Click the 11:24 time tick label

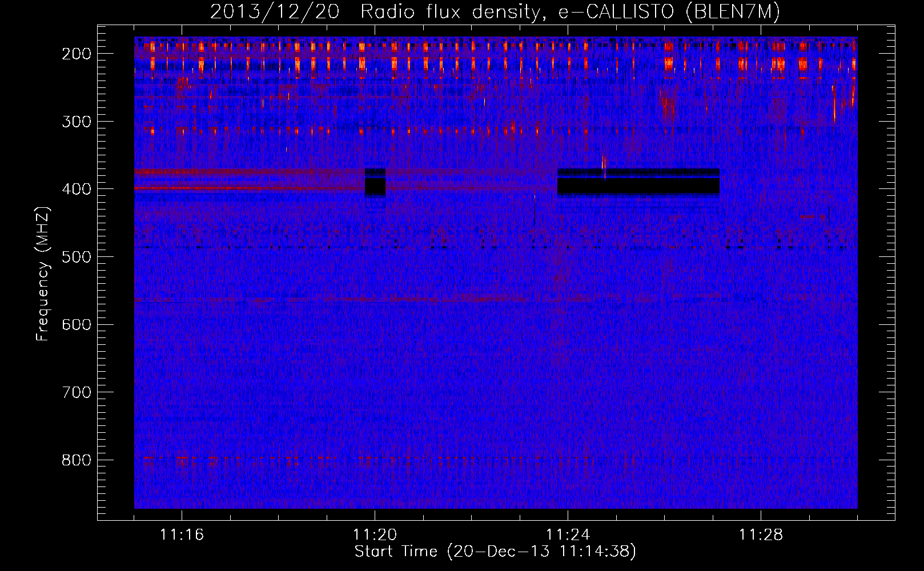[568, 535]
